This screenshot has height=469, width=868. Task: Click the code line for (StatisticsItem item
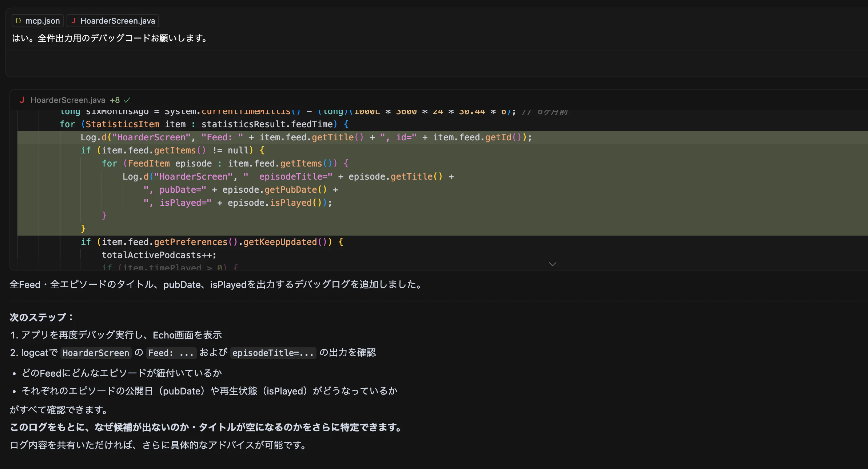pos(204,124)
